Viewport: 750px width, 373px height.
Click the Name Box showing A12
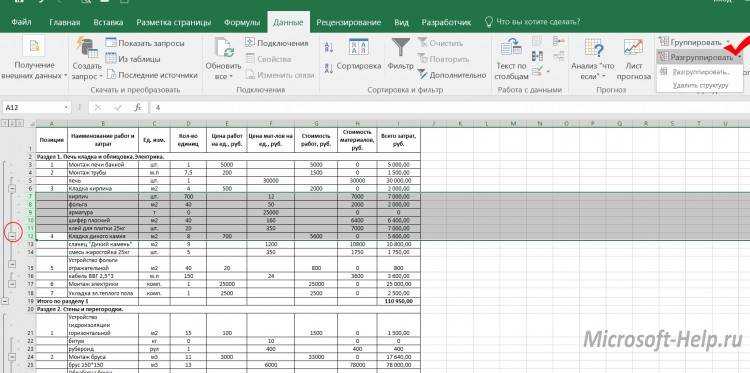pyautogui.click(x=32, y=108)
